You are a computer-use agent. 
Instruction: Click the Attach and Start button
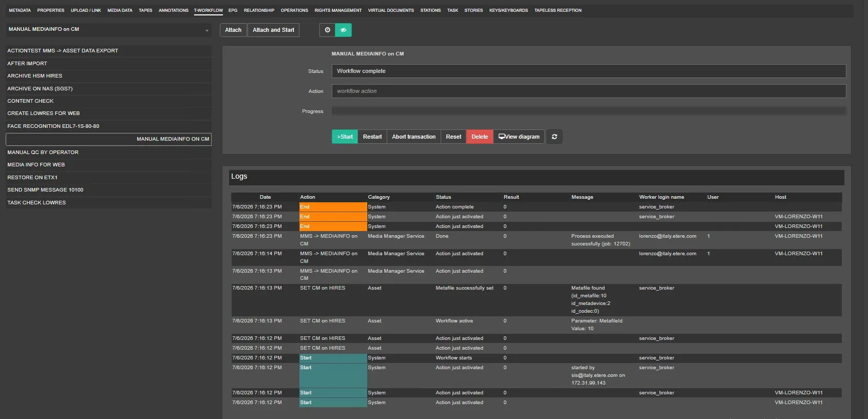[x=273, y=30]
